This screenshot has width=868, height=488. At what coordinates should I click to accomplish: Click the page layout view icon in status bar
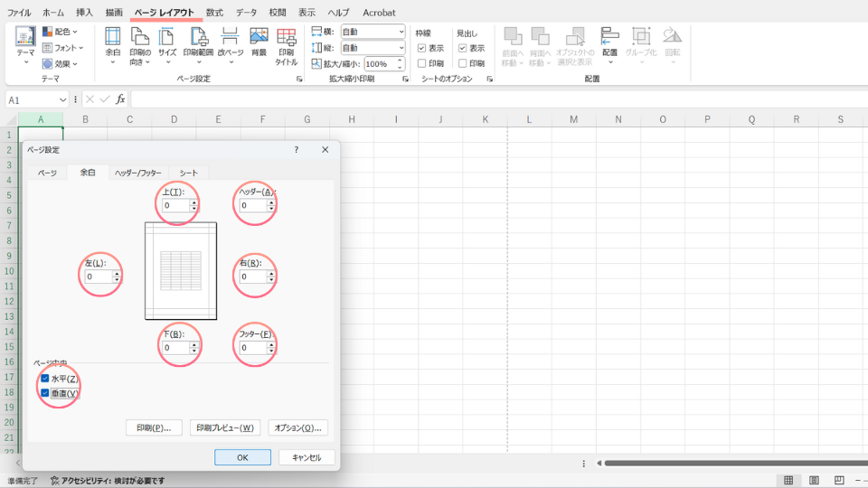(x=814, y=480)
